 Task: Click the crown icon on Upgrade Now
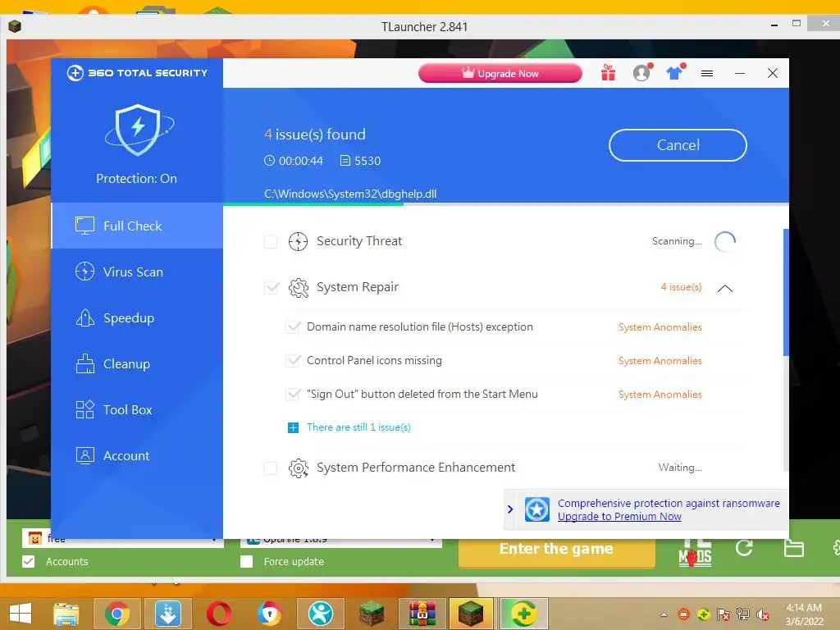pos(468,72)
